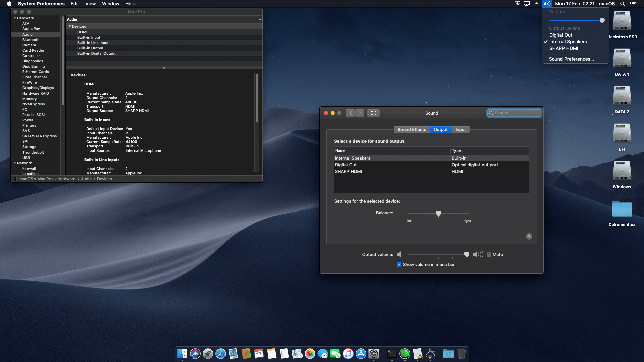Open the Help menu
This screenshot has height=362, width=644.
click(130, 4)
